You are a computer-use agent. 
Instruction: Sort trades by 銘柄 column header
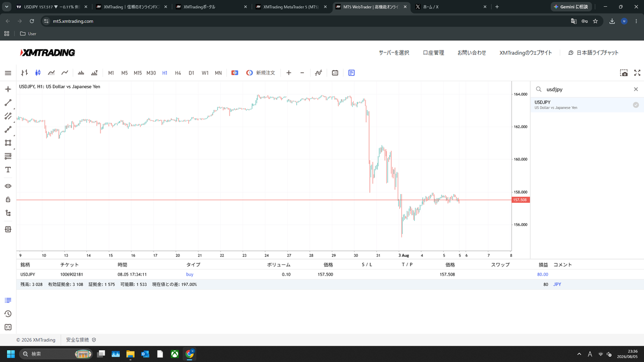25,265
